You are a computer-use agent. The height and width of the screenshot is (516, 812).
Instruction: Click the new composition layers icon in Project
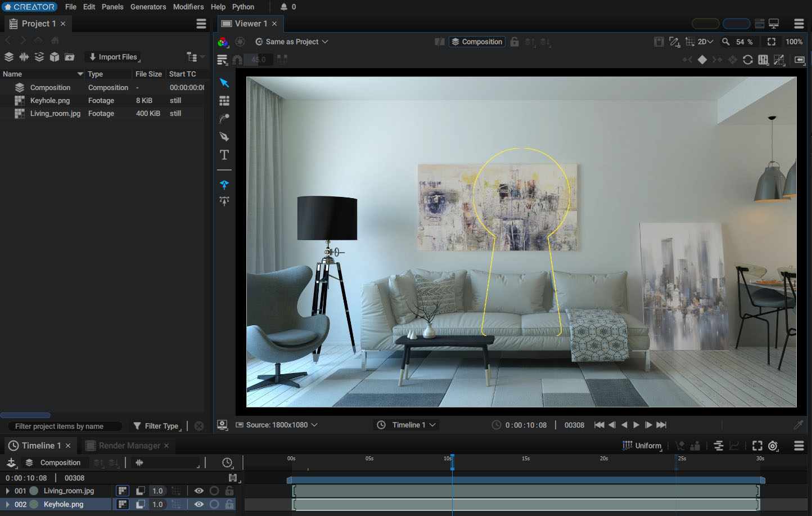(x=9, y=57)
